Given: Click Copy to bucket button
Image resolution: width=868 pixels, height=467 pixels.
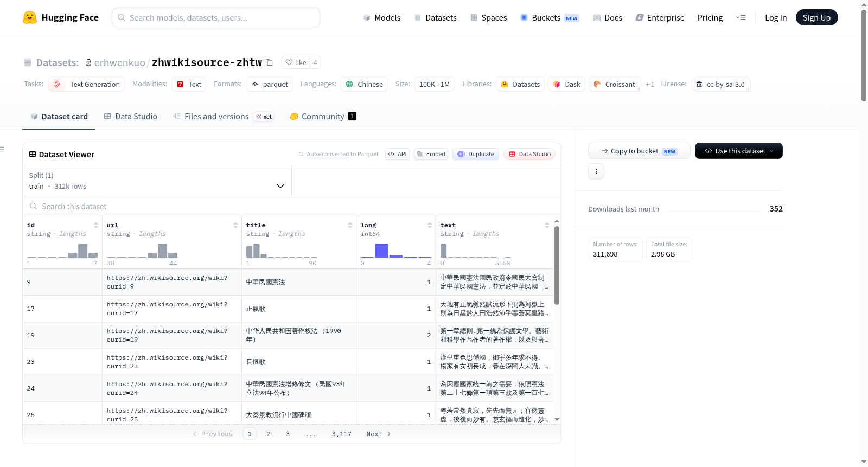Looking at the screenshot, I should [x=639, y=151].
